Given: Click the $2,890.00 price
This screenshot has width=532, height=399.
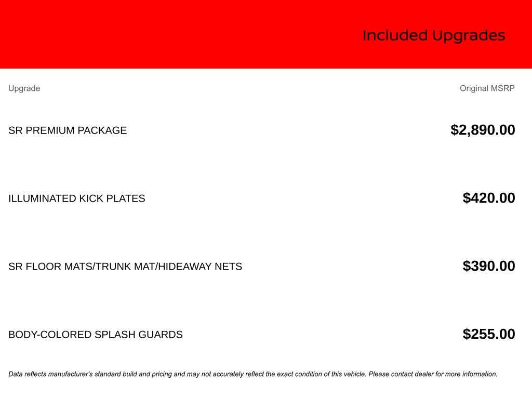Looking at the screenshot, I should (483, 130).
